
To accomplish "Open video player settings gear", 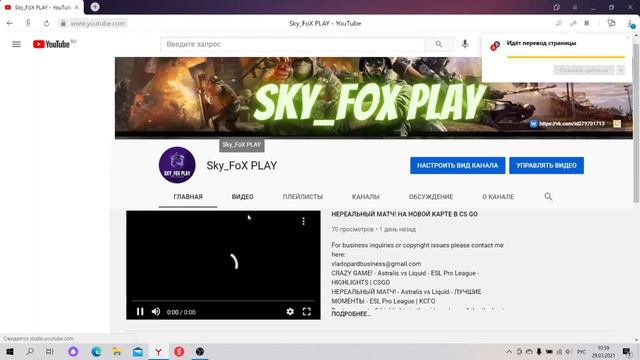I will click(290, 312).
